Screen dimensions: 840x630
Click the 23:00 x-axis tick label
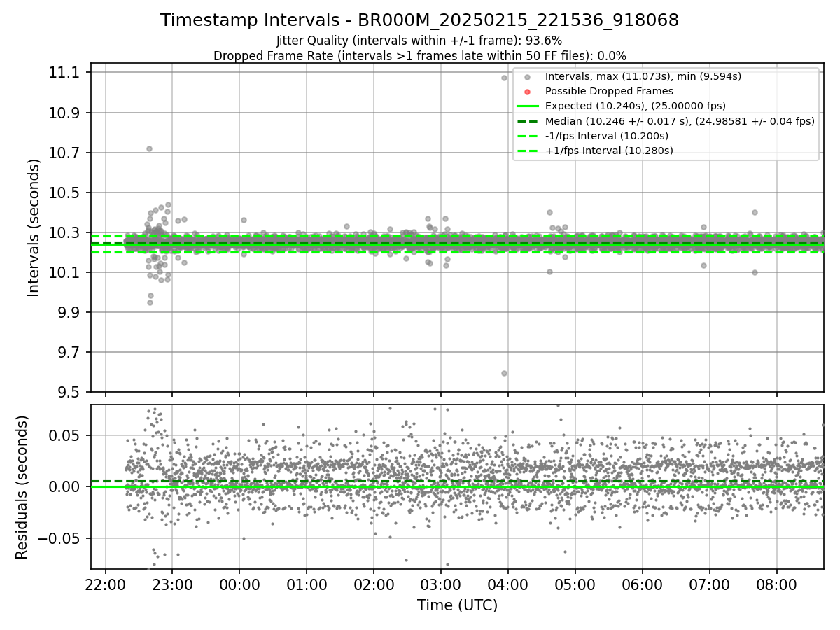pyautogui.click(x=172, y=584)
